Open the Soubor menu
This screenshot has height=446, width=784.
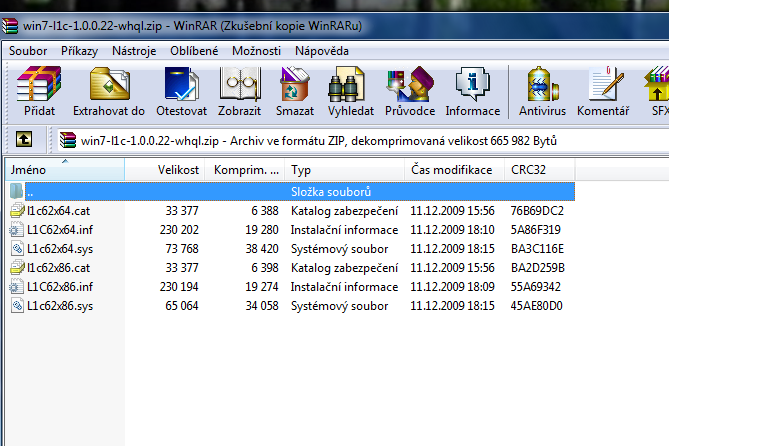pos(28,51)
